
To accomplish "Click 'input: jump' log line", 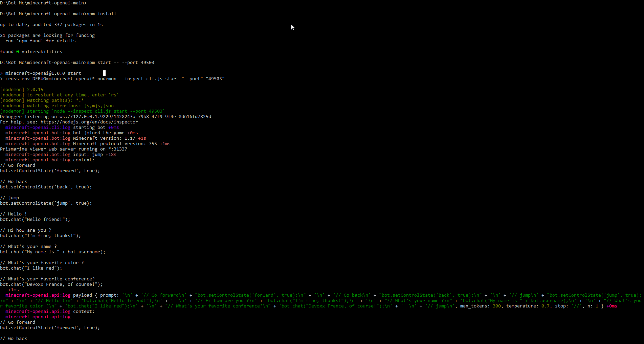I will point(61,154).
